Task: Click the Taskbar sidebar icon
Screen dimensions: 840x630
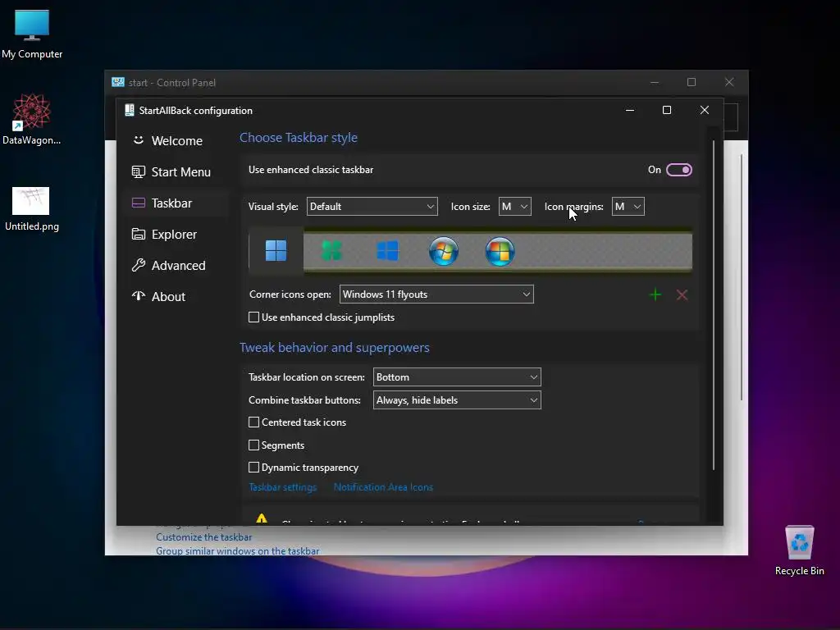Action: pyautogui.click(x=138, y=203)
